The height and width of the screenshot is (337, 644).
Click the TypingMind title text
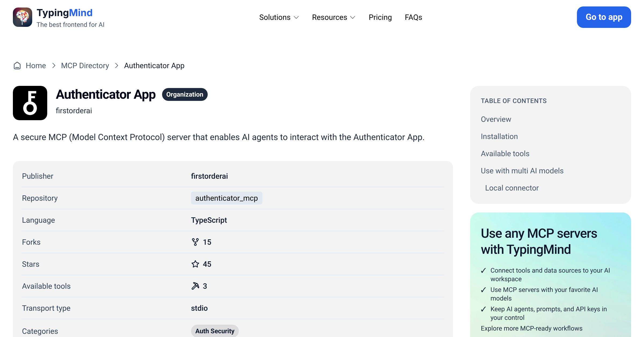64,13
